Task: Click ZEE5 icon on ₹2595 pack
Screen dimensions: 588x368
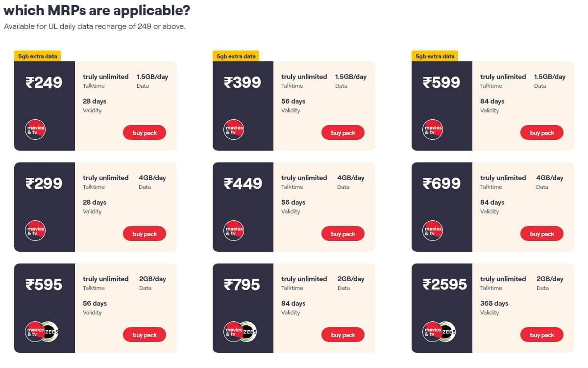Action: (447, 332)
